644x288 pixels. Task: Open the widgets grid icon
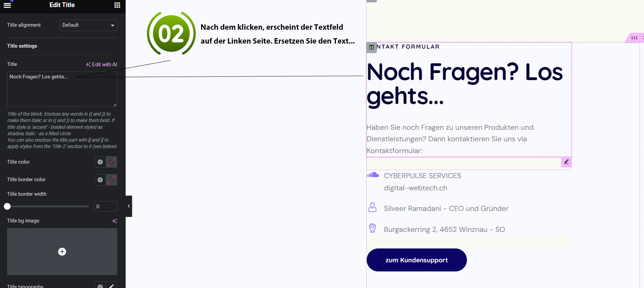(117, 5)
